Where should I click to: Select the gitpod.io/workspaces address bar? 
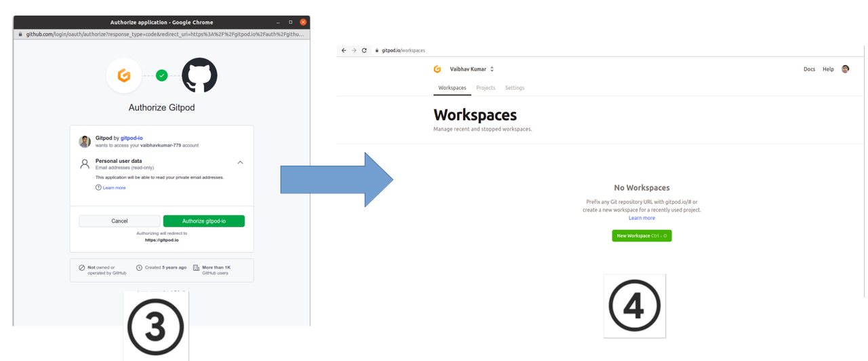pyautogui.click(x=403, y=50)
